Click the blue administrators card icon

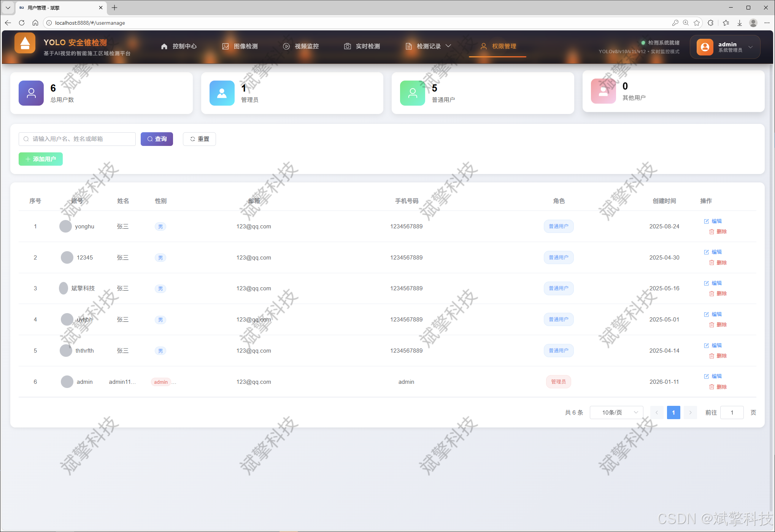click(x=222, y=93)
